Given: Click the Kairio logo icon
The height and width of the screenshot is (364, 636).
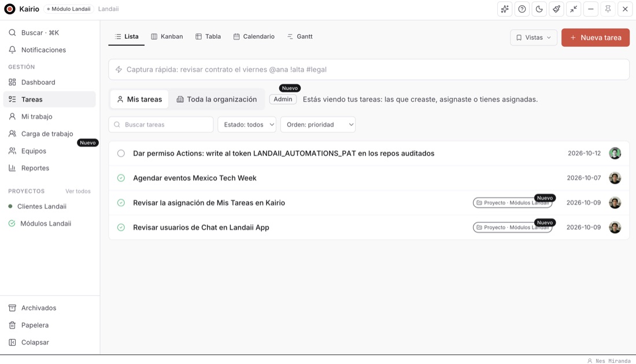Looking at the screenshot, I should (9, 9).
